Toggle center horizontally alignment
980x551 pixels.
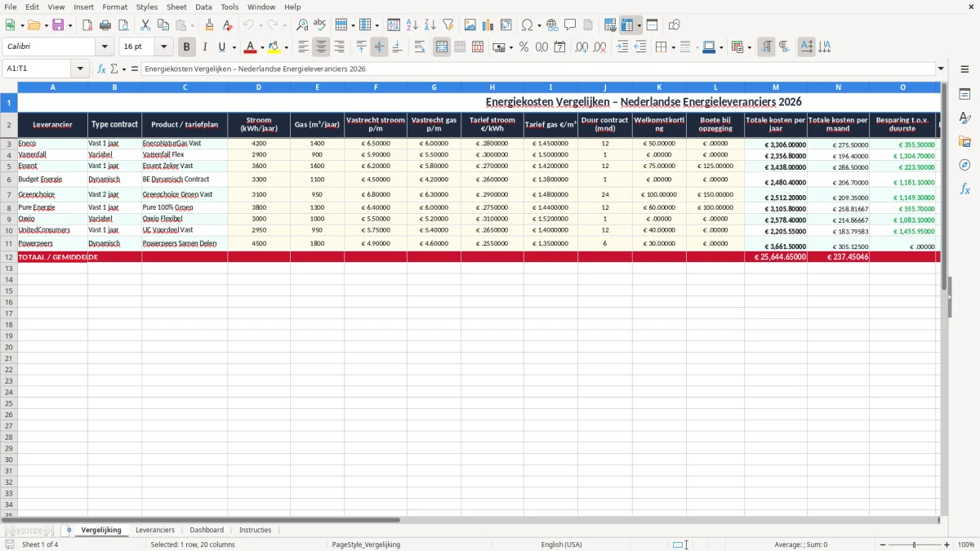322,47
